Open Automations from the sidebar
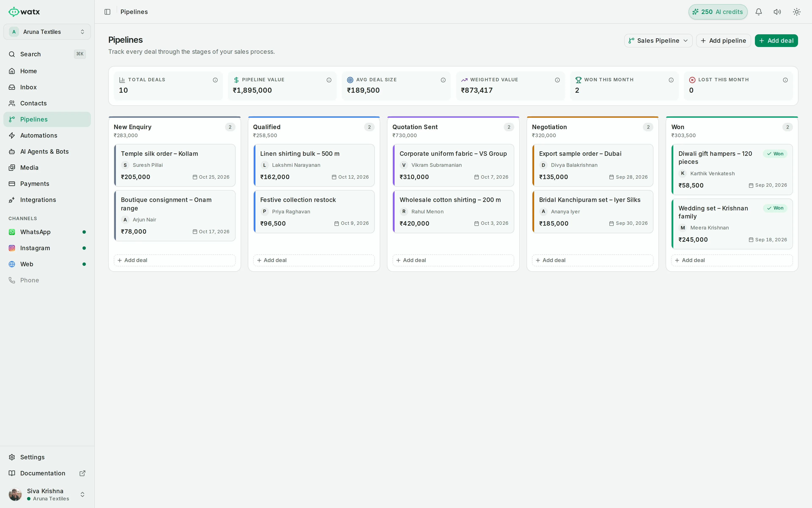The image size is (812, 508). pyautogui.click(x=47, y=135)
